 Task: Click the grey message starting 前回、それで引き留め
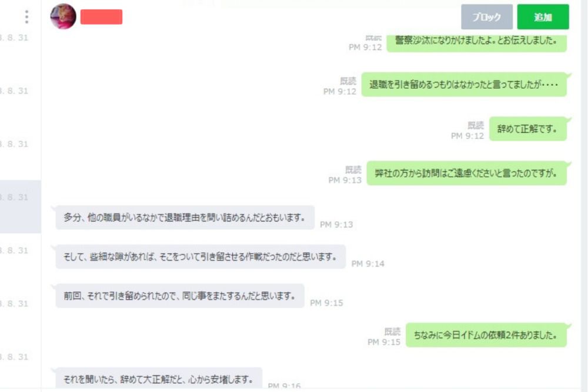(179, 296)
